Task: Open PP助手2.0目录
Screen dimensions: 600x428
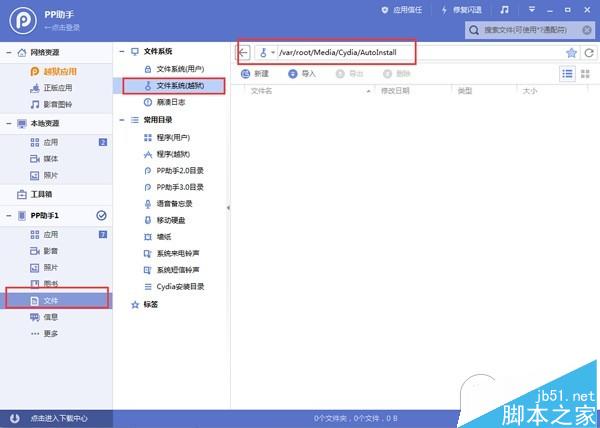Action: (x=174, y=171)
